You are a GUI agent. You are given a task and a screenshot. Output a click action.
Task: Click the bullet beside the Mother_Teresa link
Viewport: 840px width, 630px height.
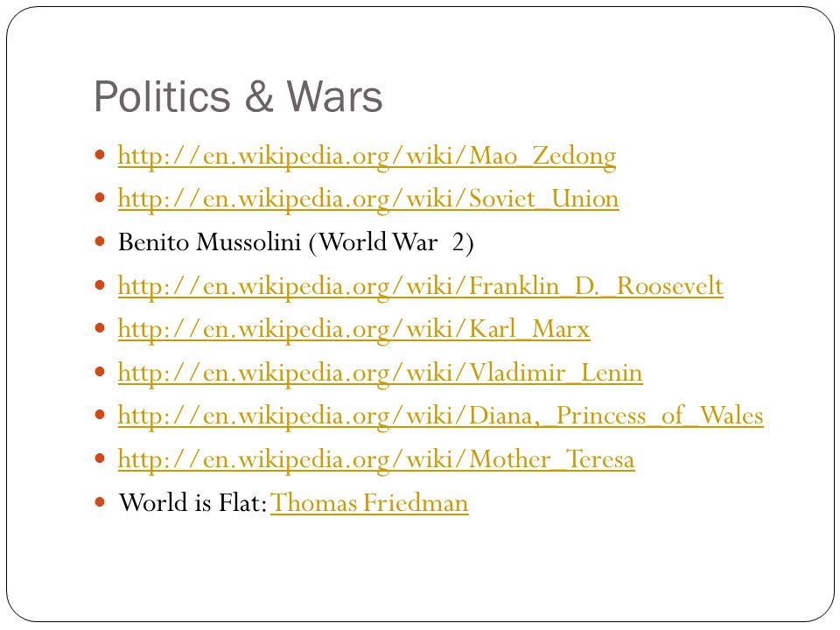100,458
